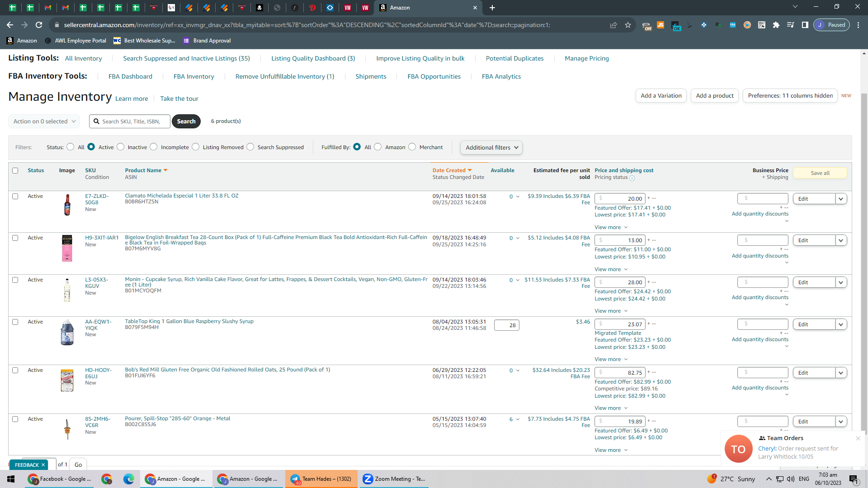Click the price field showing 82.75
868x488 pixels.
pos(620,373)
